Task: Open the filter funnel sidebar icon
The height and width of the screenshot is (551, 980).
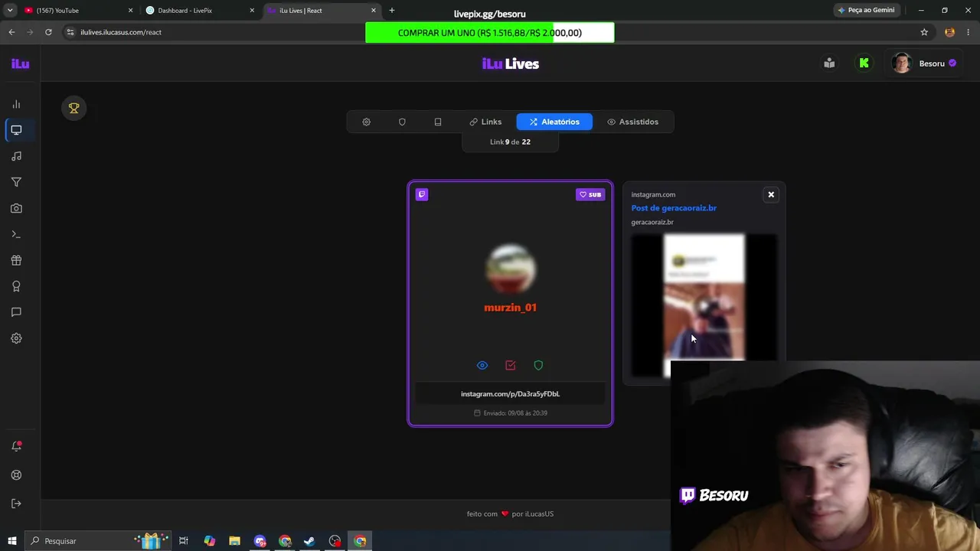Action: pos(16,182)
